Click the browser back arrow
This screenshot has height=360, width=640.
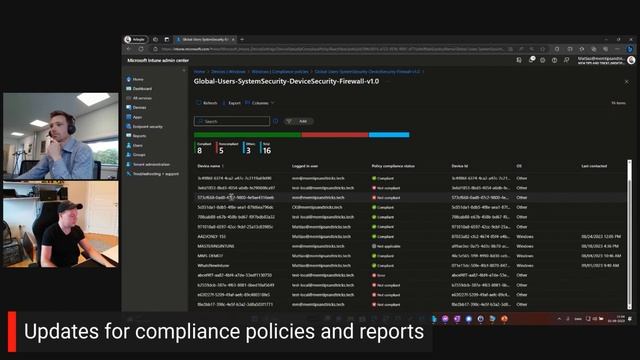(129, 49)
